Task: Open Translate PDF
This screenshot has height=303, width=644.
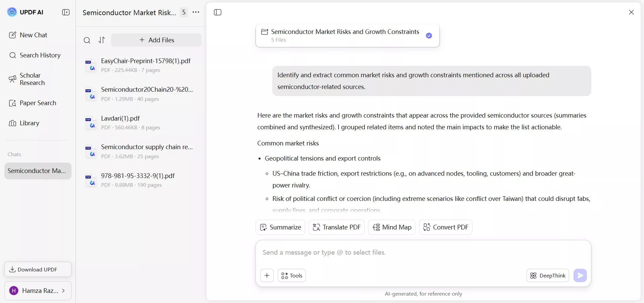Action: (336, 227)
